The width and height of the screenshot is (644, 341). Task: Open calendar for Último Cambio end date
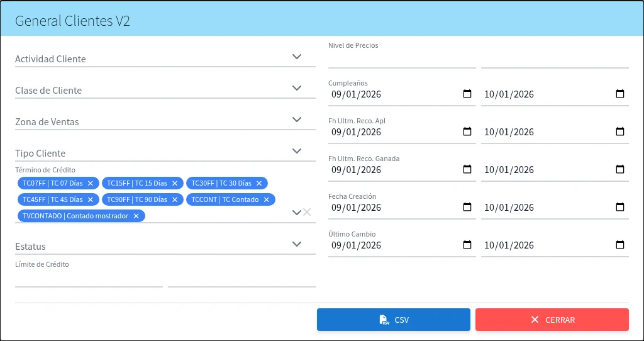619,245
